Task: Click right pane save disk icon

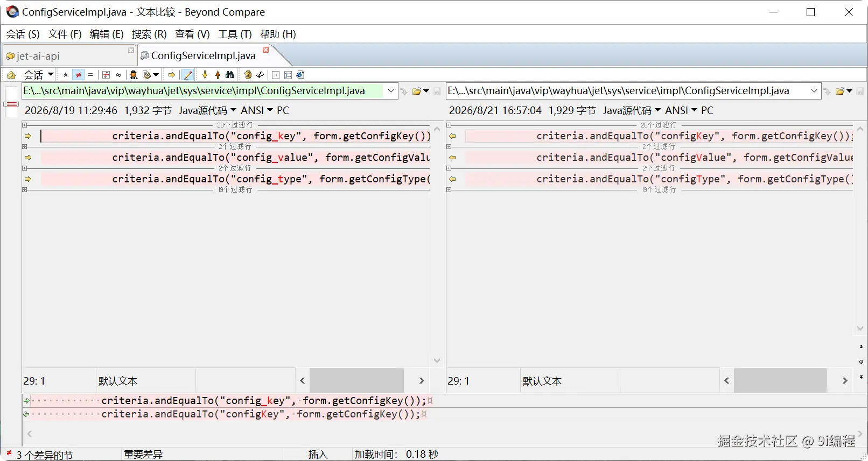Action: 860,91
